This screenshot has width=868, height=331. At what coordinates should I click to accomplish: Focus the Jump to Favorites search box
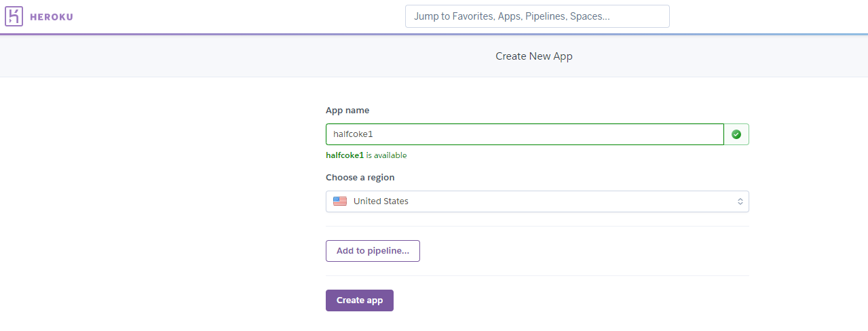click(x=537, y=16)
